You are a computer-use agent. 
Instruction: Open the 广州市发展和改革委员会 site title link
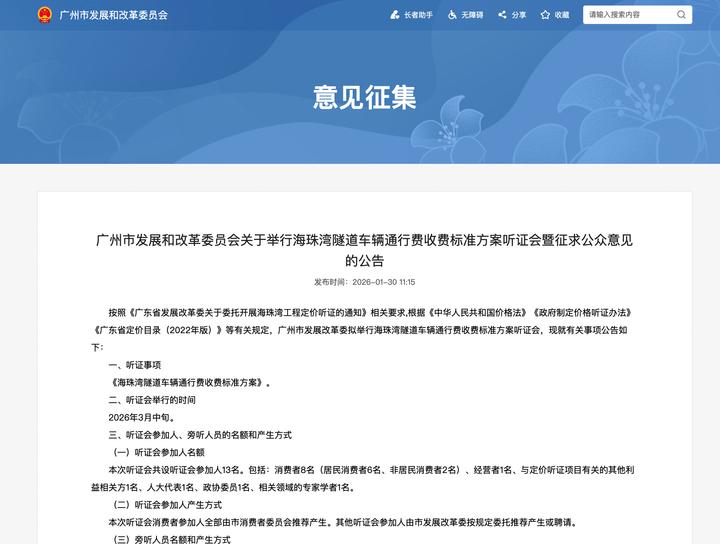coord(113,15)
